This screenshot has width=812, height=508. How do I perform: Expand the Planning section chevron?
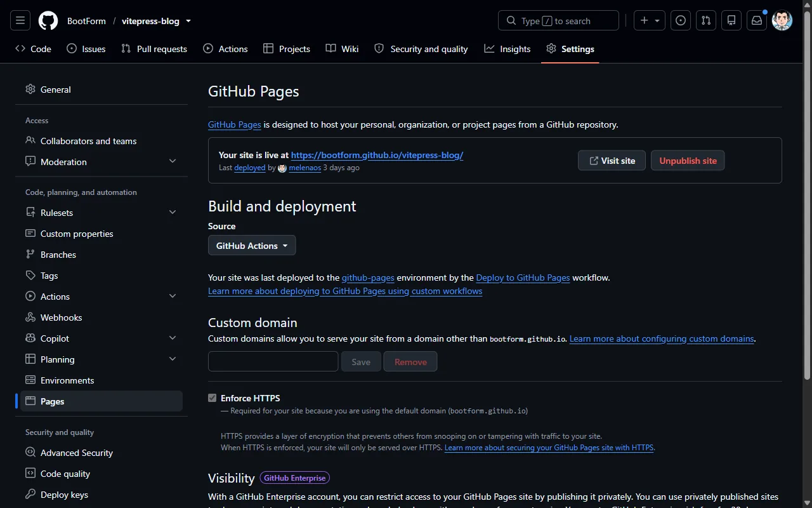173,359
